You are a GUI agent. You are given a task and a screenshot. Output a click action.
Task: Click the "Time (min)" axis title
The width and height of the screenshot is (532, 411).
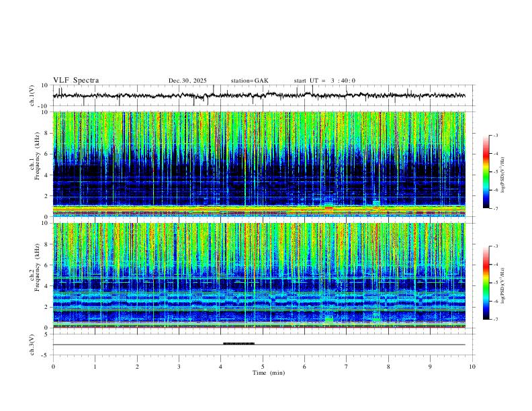(269, 373)
